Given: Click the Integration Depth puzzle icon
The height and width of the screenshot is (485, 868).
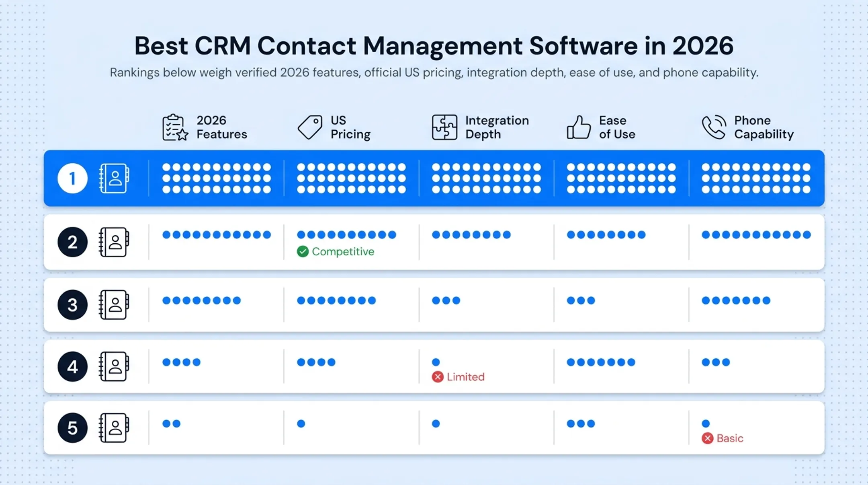Looking at the screenshot, I should pyautogui.click(x=444, y=127).
